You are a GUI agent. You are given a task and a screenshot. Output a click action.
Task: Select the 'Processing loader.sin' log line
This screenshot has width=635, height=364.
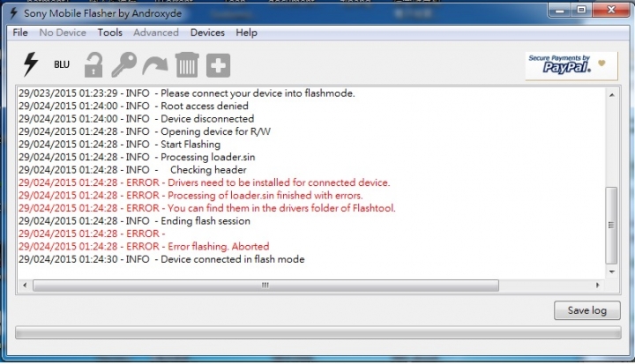[x=137, y=157]
